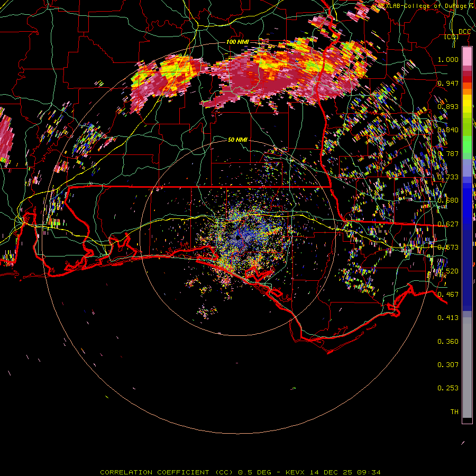Select the 0.360 legend value

(x=448, y=342)
